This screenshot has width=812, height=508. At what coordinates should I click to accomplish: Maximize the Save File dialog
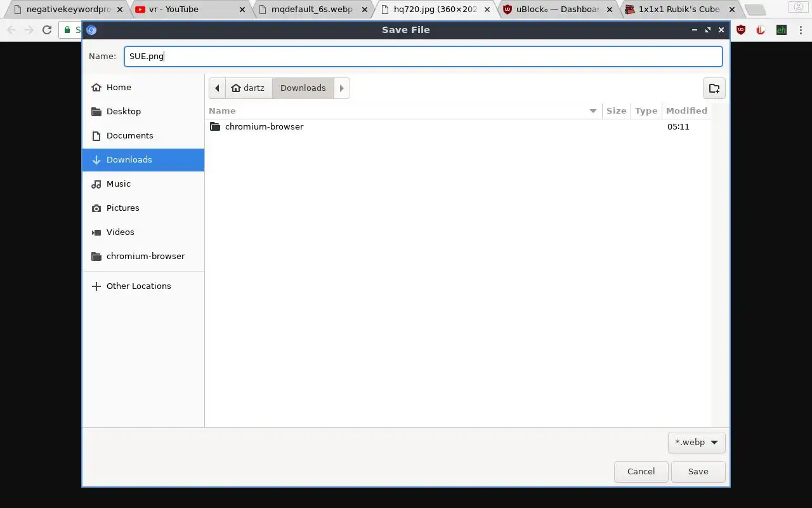(x=708, y=30)
